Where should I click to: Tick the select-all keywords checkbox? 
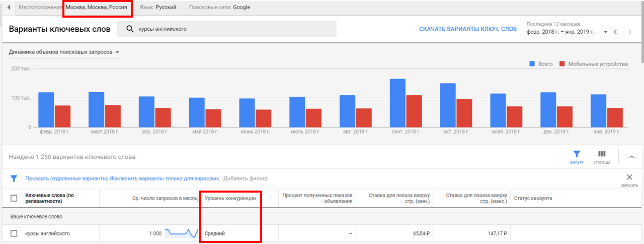pyautogui.click(x=14, y=198)
